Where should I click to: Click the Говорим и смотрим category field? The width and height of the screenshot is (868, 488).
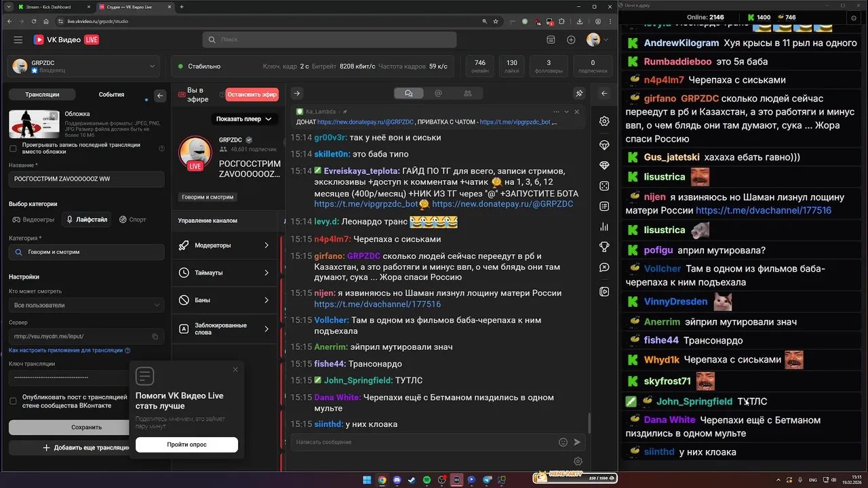tap(86, 252)
